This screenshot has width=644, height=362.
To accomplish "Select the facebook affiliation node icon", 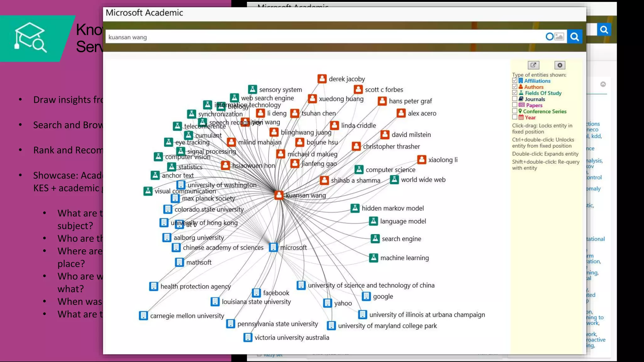I will tap(256, 293).
